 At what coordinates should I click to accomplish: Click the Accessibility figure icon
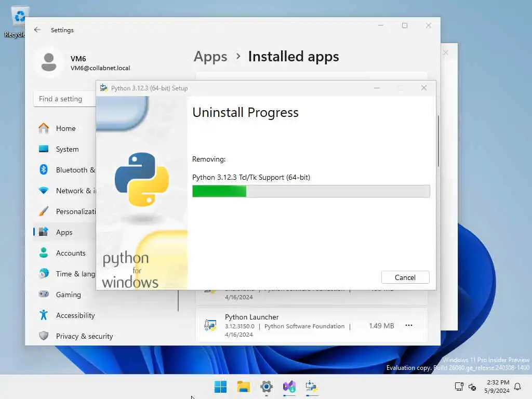pos(44,315)
